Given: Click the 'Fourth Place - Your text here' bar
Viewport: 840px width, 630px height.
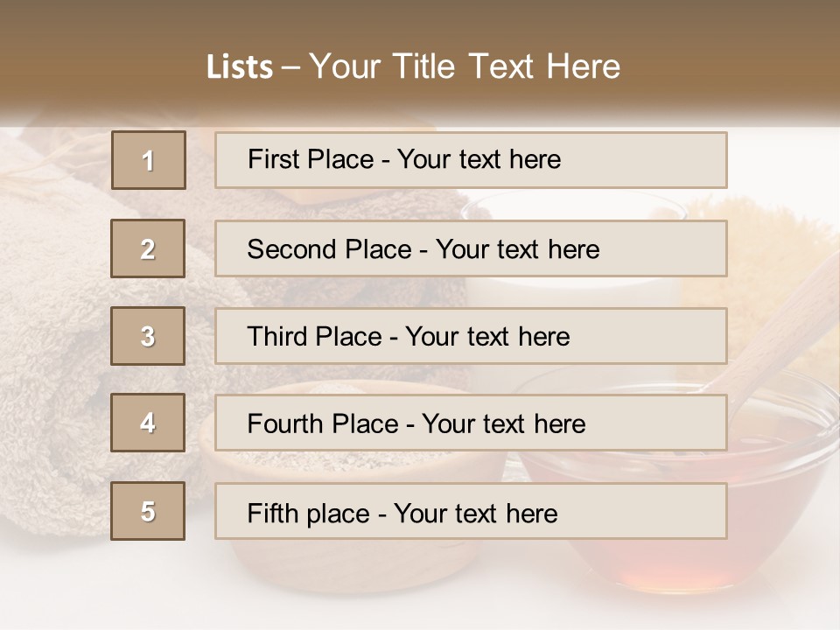Looking at the screenshot, I should pos(471,423).
